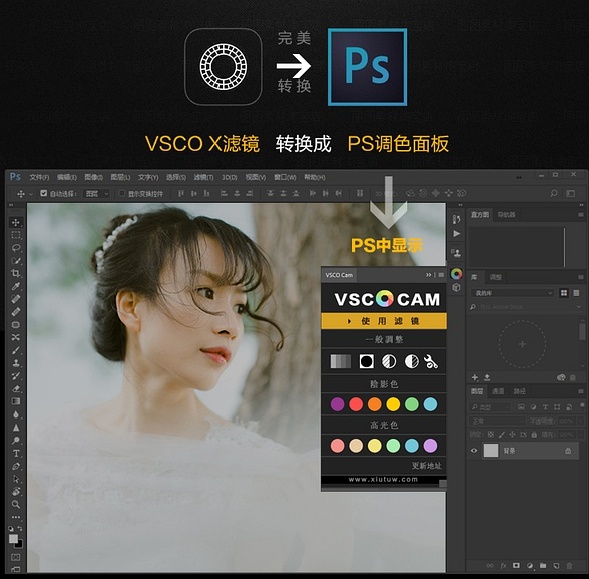Select the Quick Selection tool
This screenshot has height=579, width=589.
coord(15,261)
